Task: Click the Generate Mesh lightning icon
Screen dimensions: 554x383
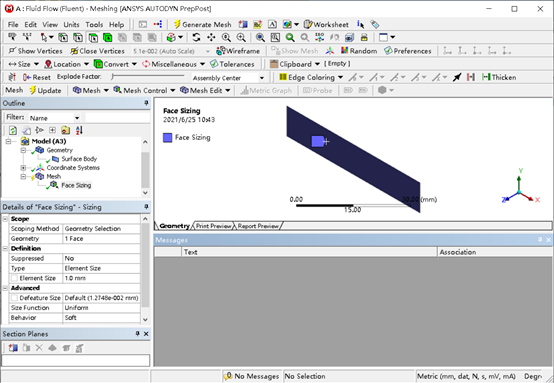Action: [x=177, y=24]
